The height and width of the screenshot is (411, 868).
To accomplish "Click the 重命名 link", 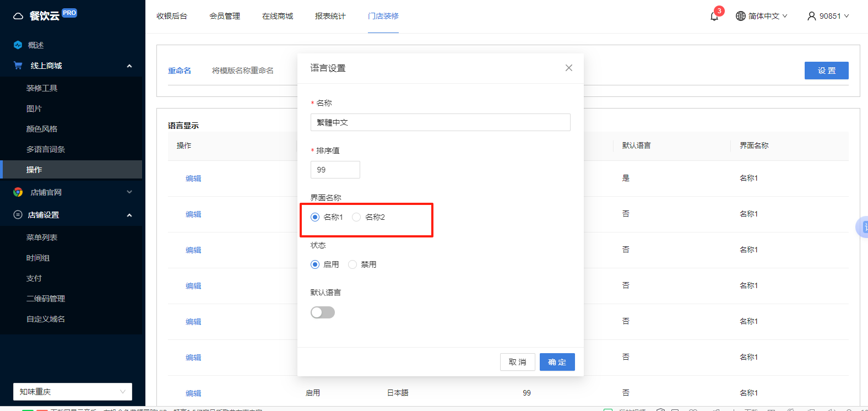I will pyautogui.click(x=180, y=71).
